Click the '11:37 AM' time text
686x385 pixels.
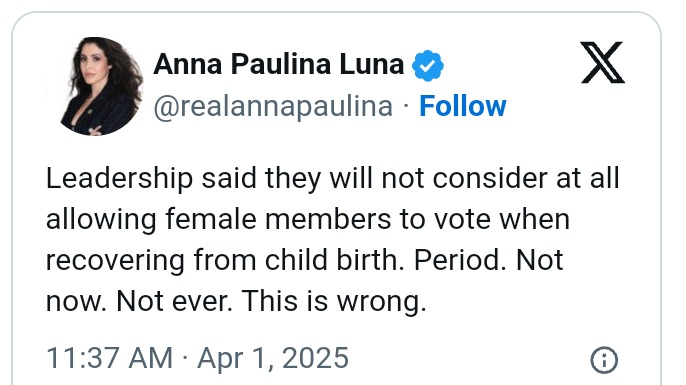point(109,358)
